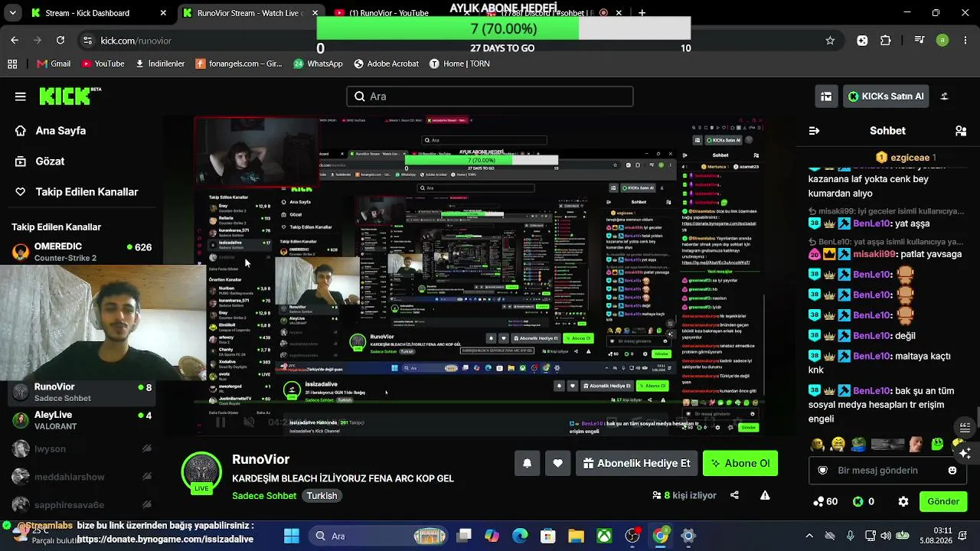Image resolution: width=980 pixels, height=551 pixels.
Task: Open the emoji picker in chat
Action: (952, 471)
